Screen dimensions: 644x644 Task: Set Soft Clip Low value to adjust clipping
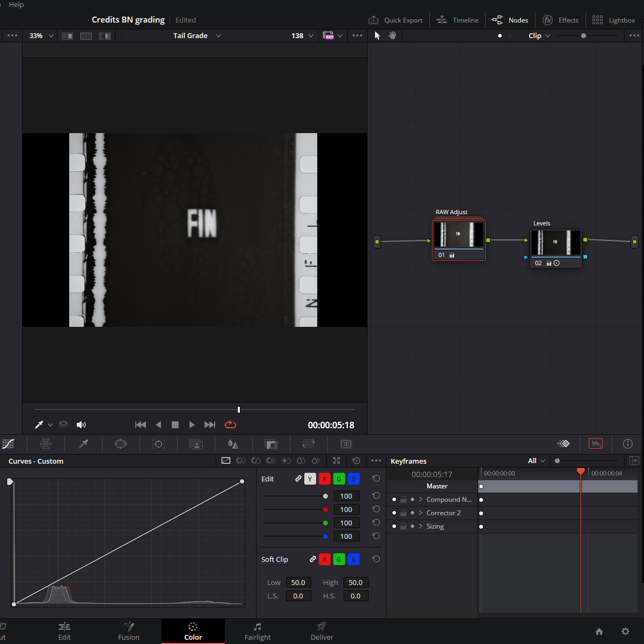pos(298,582)
